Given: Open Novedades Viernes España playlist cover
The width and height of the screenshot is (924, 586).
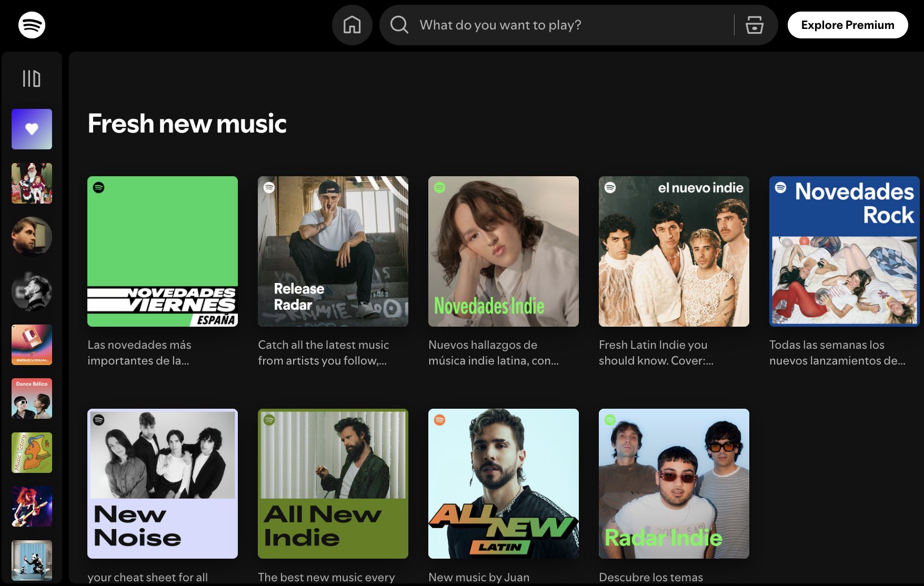Looking at the screenshot, I should pos(163,251).
